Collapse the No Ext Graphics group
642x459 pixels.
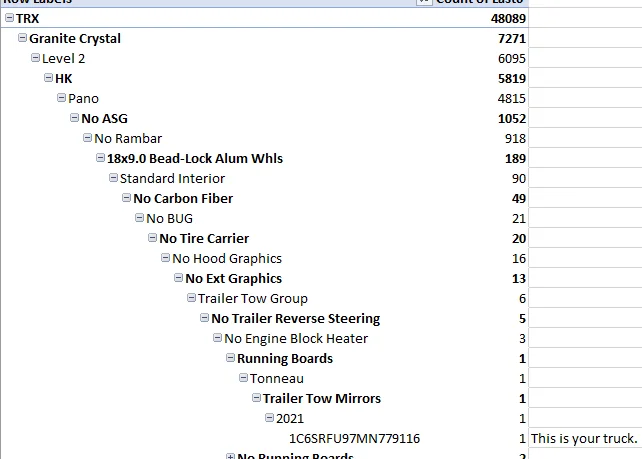point(179,278)
